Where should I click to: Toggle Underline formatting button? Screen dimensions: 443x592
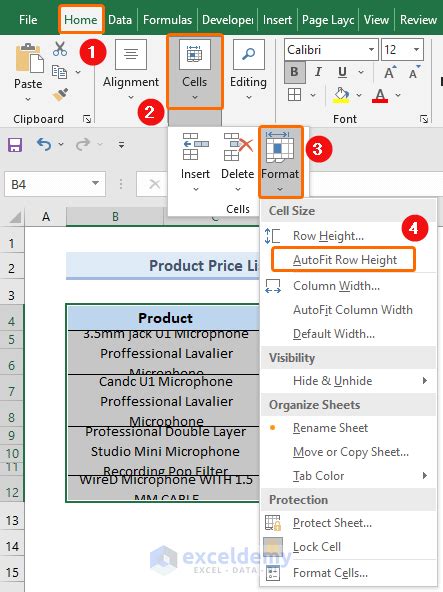(x=342, y=72)
